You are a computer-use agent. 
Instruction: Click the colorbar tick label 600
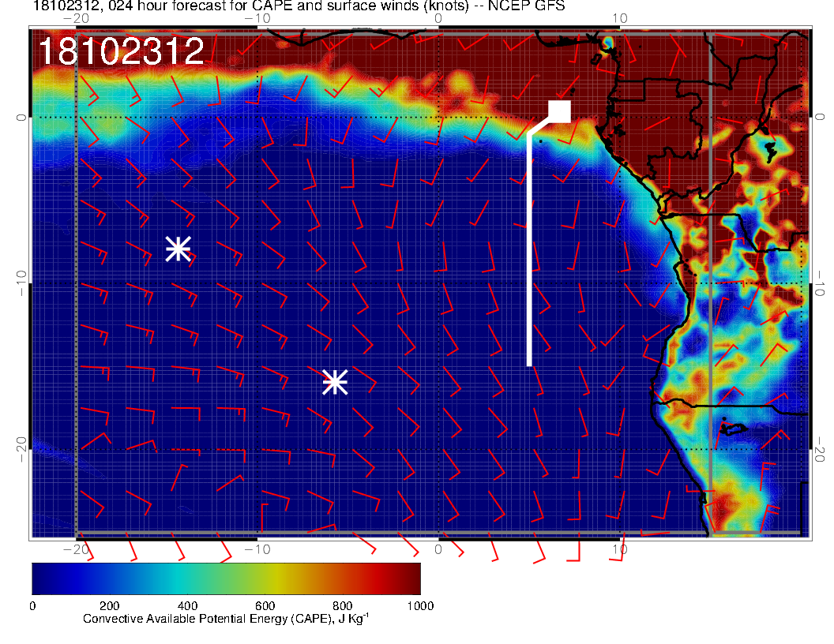[265, 606]
